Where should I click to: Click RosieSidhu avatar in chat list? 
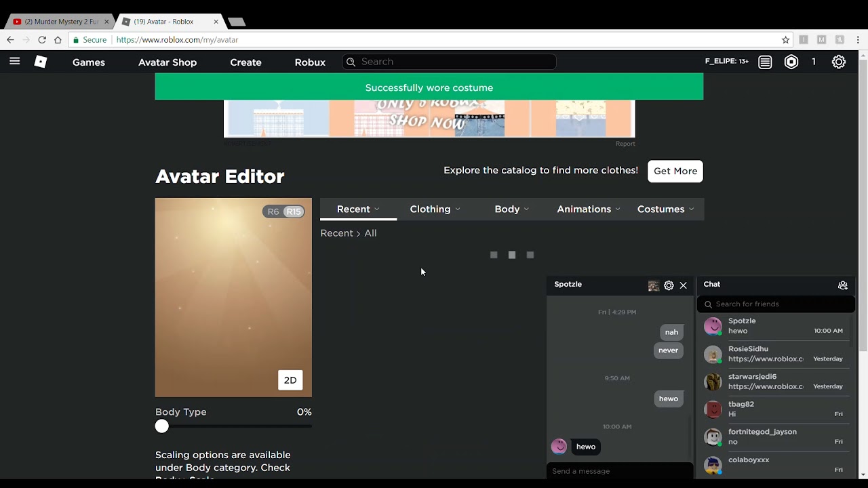[x=713, y=354]
